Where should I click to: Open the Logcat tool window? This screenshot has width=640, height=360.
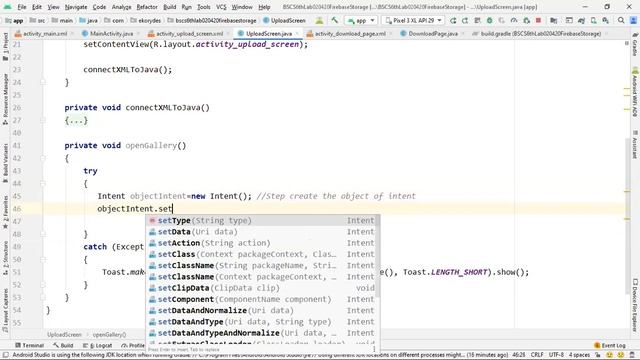[x=98, y=345]
